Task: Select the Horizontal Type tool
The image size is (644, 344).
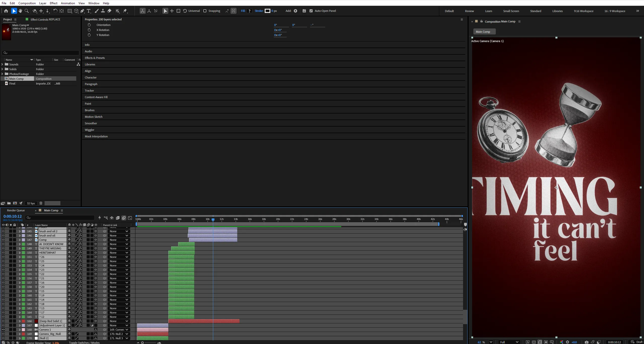Action: pyautogui.click(x=89, y=11)
